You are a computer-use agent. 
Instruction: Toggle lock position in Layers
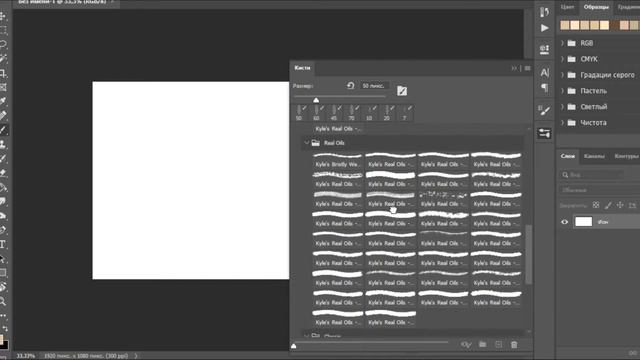pos(620,205)
